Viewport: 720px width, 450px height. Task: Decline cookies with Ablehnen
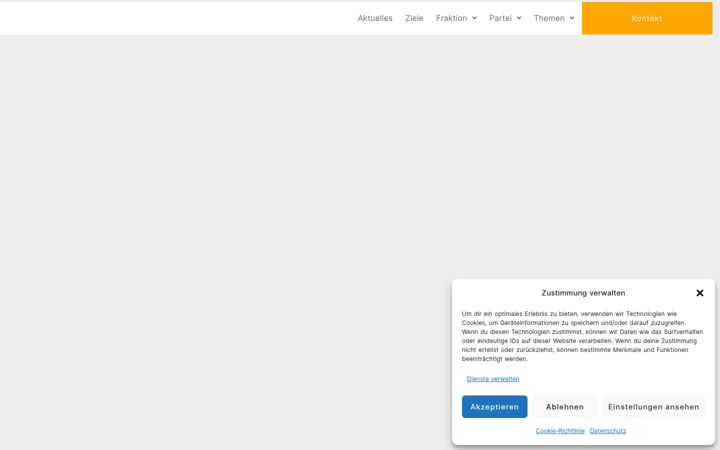(x=565, y=407)
